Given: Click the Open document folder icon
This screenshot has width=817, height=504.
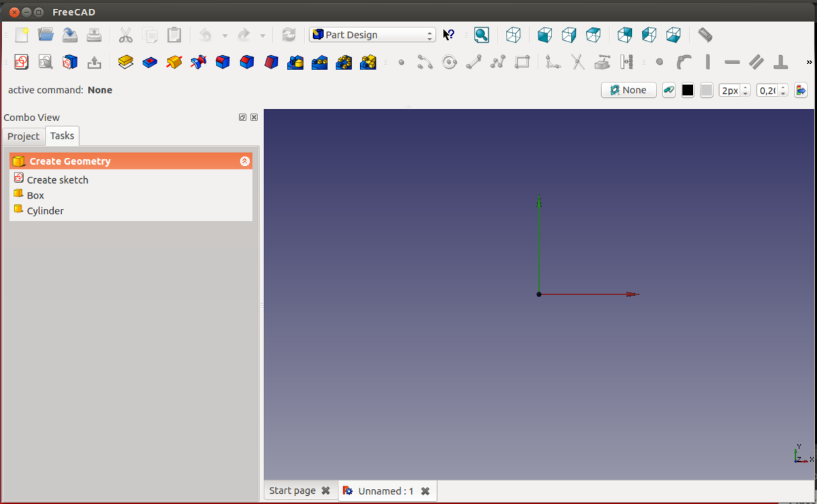Looking at the screenshot, I should [x=46, y=35].
